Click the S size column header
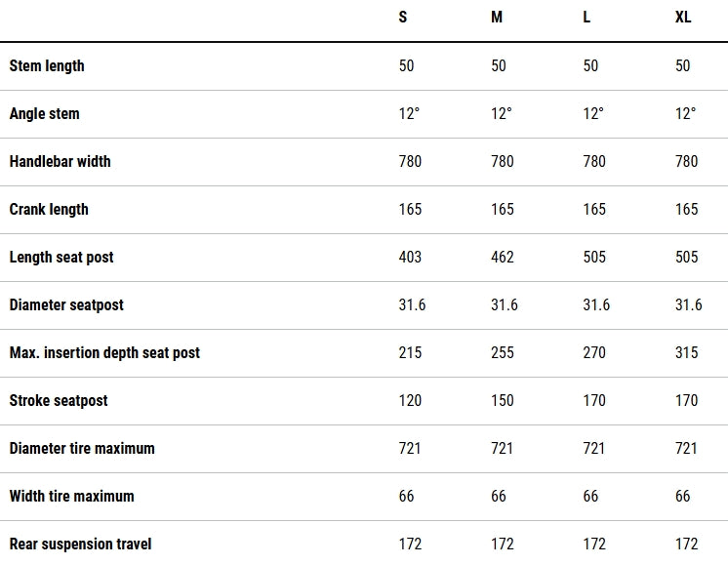The image size is (728, 565). coord(403,18)
